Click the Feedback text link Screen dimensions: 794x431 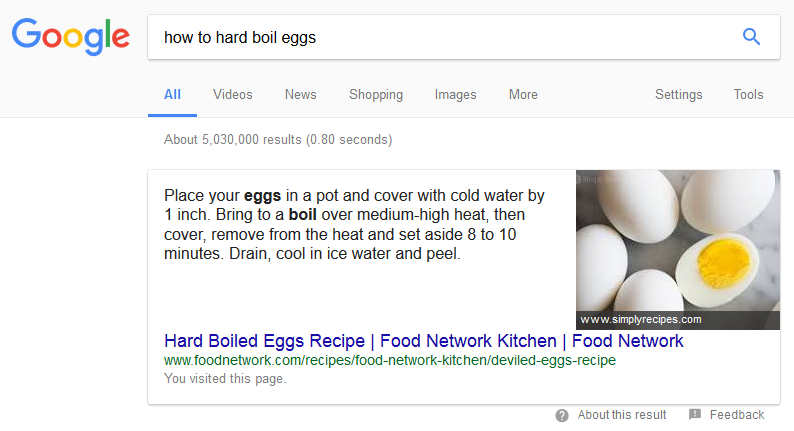[737, 415]
